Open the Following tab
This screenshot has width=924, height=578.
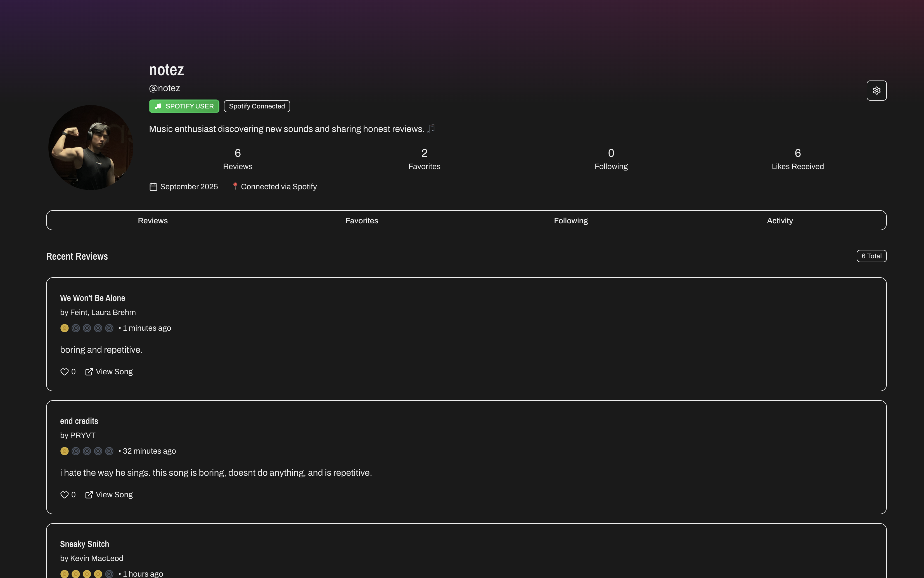point(571,221)
